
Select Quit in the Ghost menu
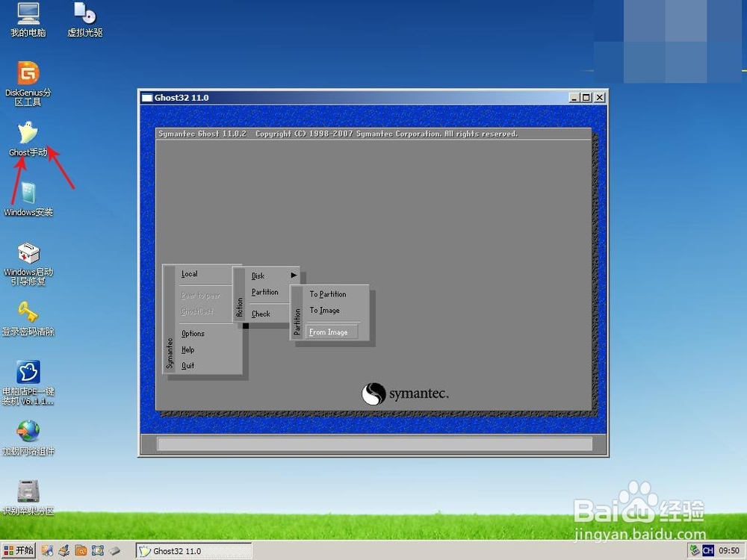pyautogui.click(x=187, y=365)
